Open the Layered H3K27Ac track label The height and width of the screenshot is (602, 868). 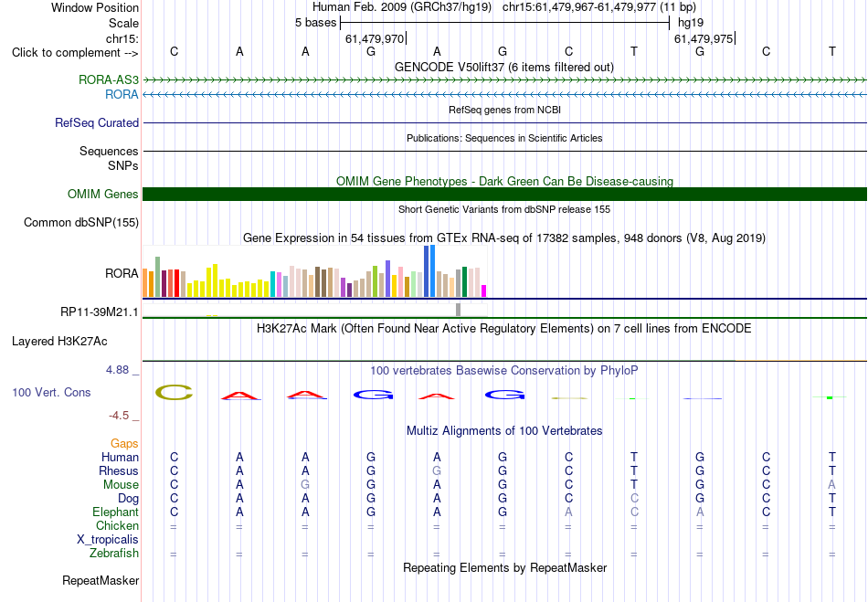(x=59, y=342)
